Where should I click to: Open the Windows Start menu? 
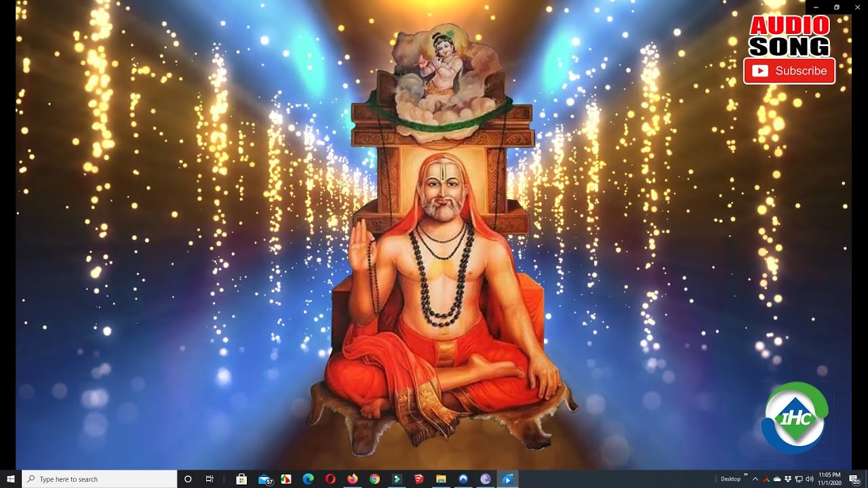pos(11,479)
